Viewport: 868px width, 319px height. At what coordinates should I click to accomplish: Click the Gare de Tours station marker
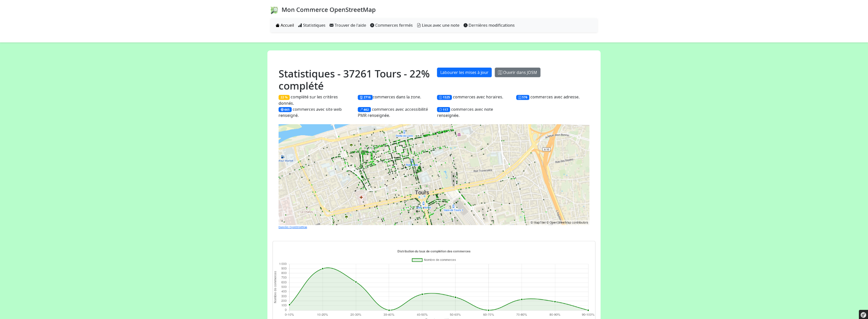click(453, 206)
